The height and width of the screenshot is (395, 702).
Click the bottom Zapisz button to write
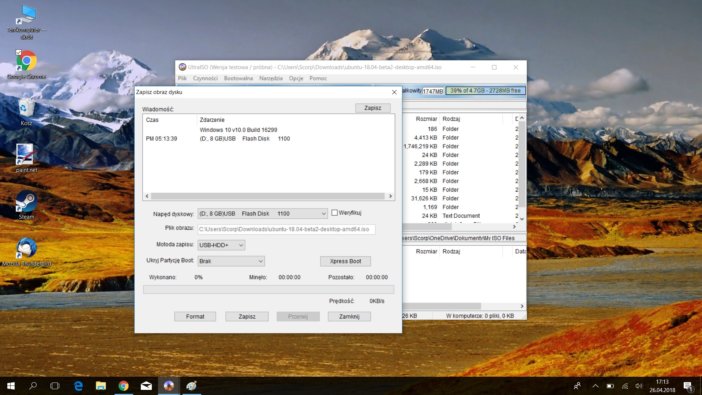(247, 317)
